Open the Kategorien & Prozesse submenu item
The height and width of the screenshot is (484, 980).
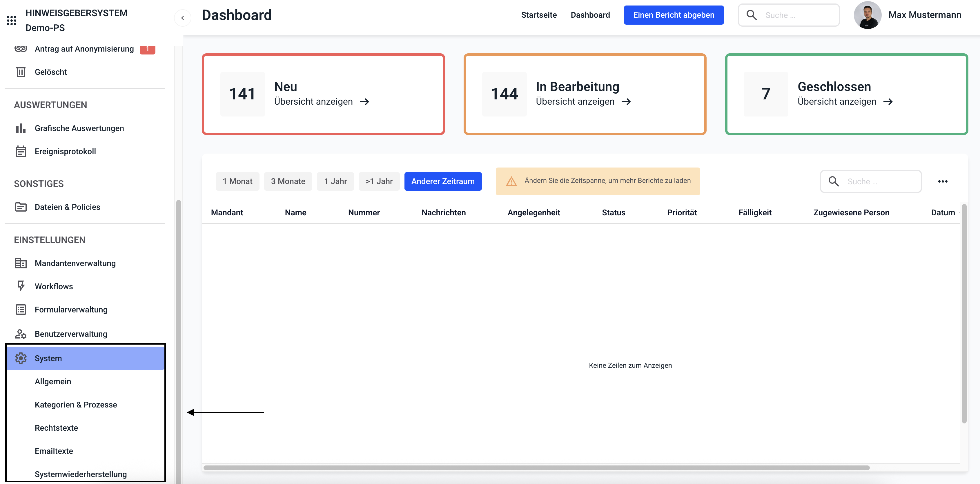(76, 405)
